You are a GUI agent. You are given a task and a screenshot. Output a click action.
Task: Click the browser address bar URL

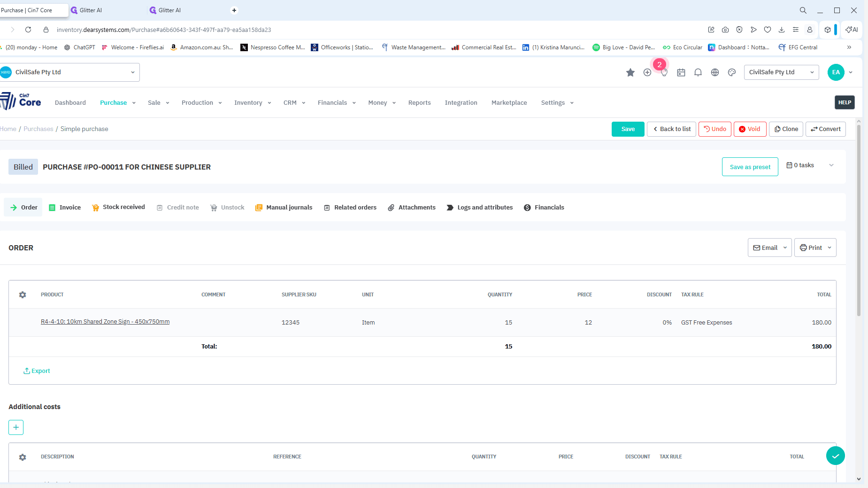[164, 30]
